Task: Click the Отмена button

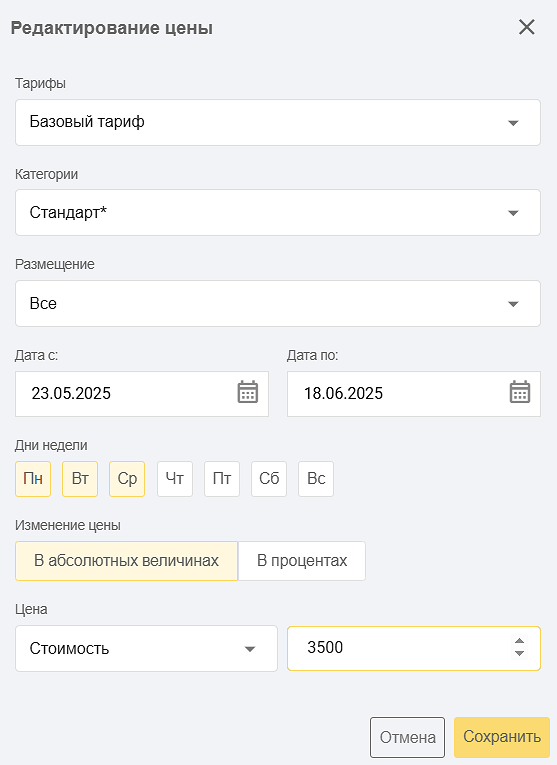Action: (407, 737)
